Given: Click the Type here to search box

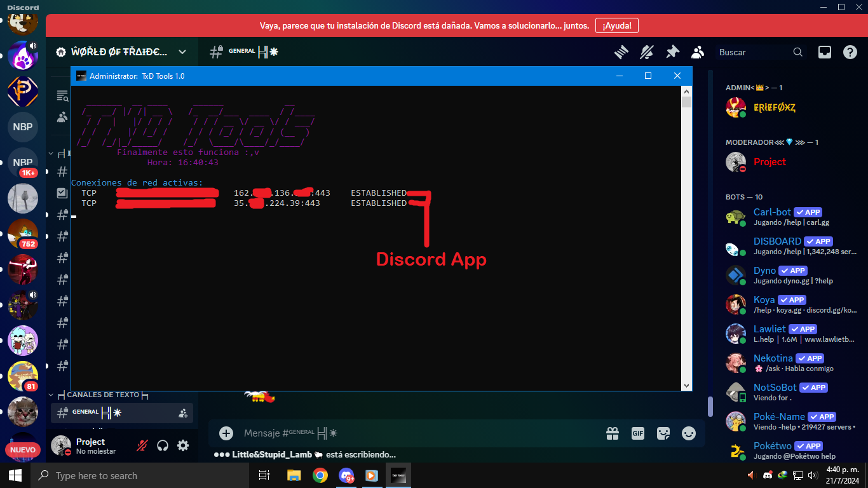Looking at the screenshot, I should (x=139, y=475).
